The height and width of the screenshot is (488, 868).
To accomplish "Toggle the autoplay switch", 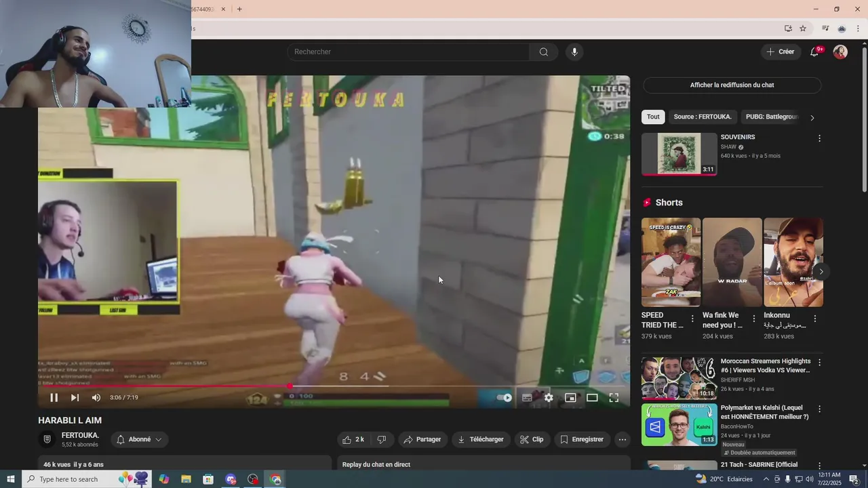I will [505, 398].
